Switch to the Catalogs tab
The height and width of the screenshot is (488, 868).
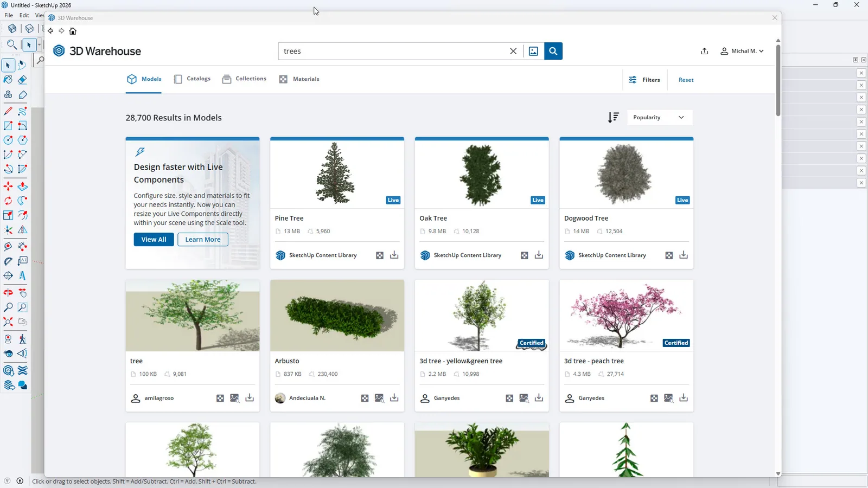pos(192,79)
